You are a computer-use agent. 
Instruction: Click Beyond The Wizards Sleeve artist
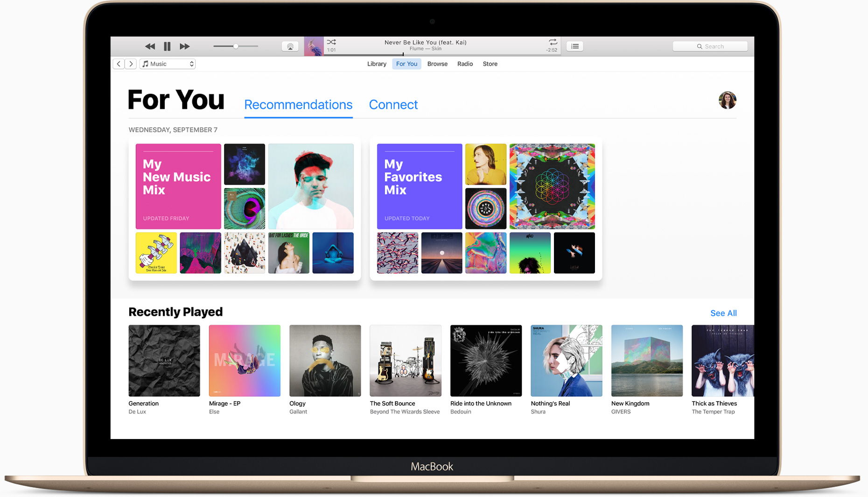[x=405, y=412]
